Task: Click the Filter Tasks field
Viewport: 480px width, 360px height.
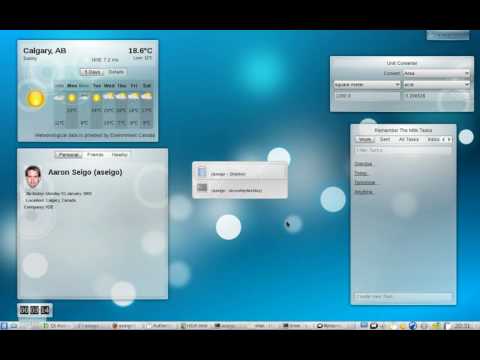Action: point(403,150)
